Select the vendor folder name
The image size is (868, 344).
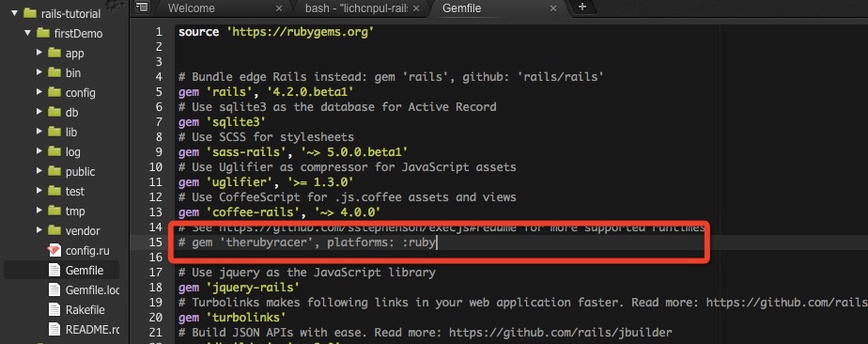point(83,231)
